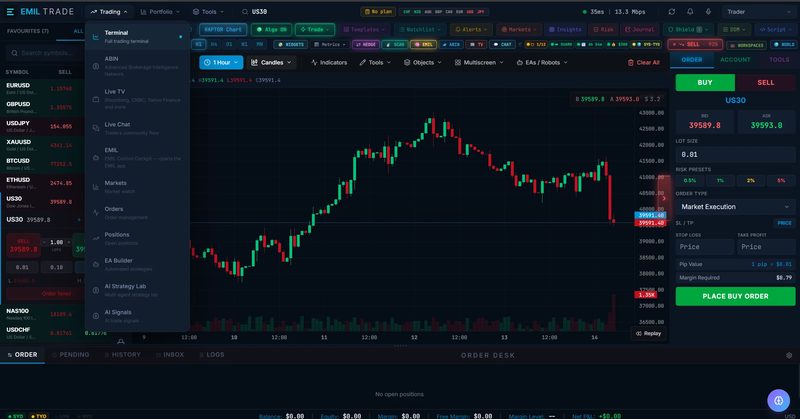Toggle the WIDGETS chip
Screen dimensions: 800x419
pyautogui.click(x=291, y=44)
